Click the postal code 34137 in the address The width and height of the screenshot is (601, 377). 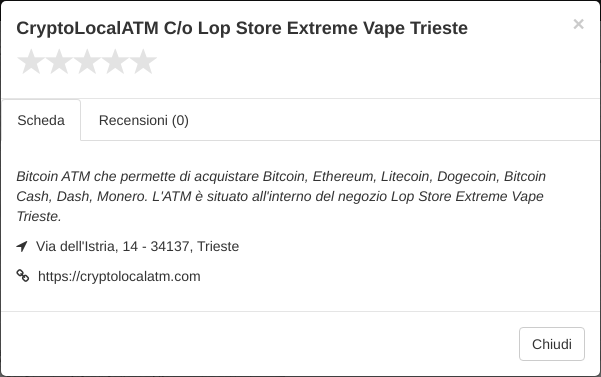[x=170, y=246]
